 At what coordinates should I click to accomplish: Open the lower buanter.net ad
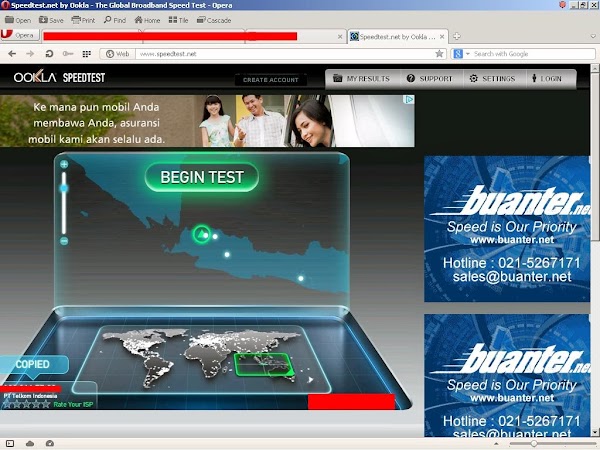point(507,375)
